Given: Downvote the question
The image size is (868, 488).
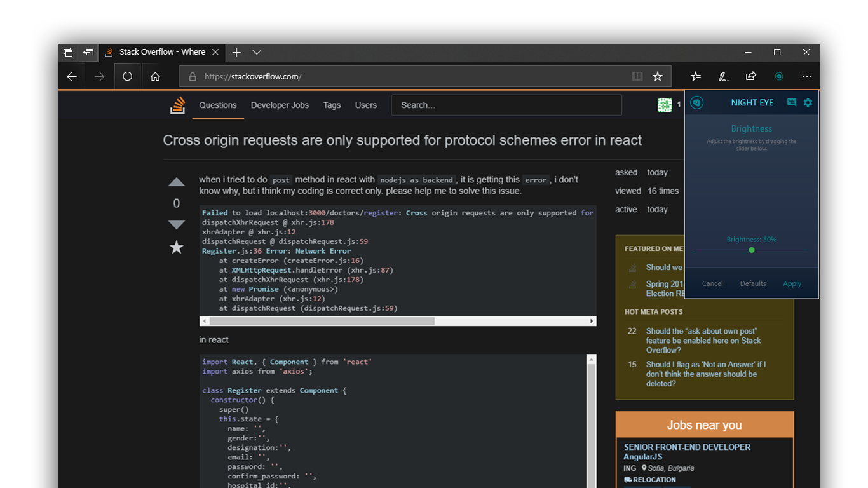Looking at the screenshot, I should coord(177,224).
